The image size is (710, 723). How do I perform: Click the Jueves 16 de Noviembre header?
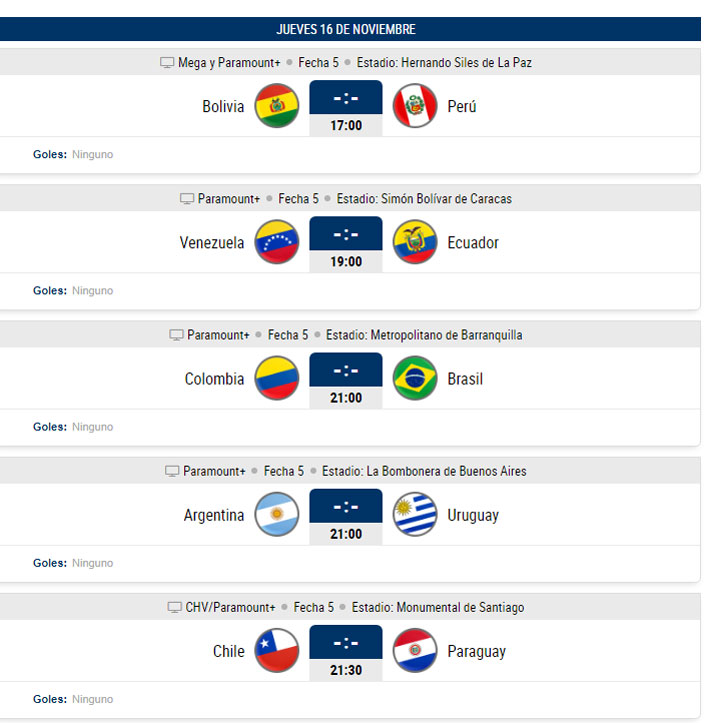(x=346, y=29)
